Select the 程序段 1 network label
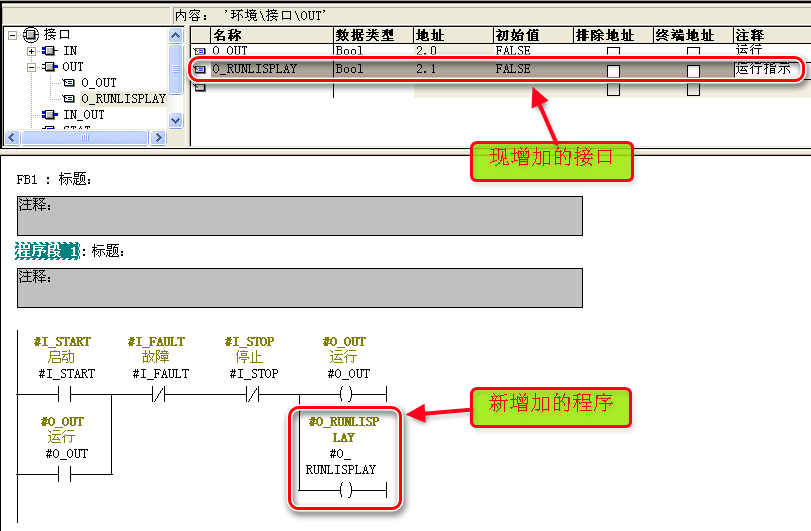Viewport: 811px width, 531px height. pos(47,251)
